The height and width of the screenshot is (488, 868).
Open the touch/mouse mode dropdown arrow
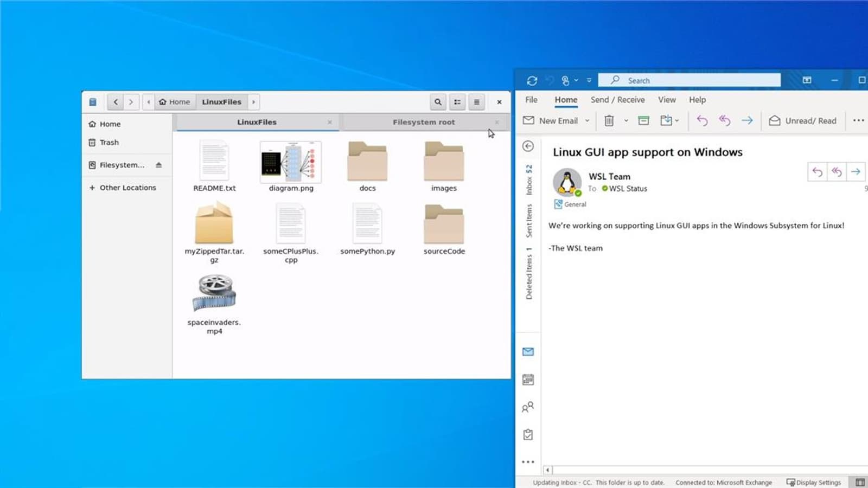pyautogui.click(x=576, y=80)
